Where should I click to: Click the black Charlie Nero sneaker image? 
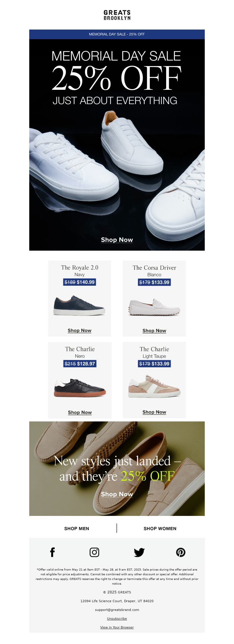pos(80,388)
